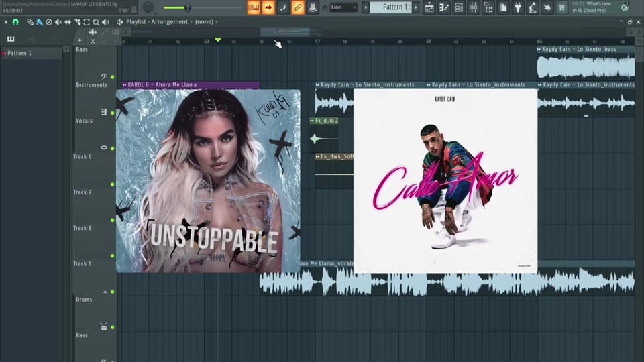Mute the top Bass track green LED
The width and height of the screenshot is (644, 362).
pos(113,77)
